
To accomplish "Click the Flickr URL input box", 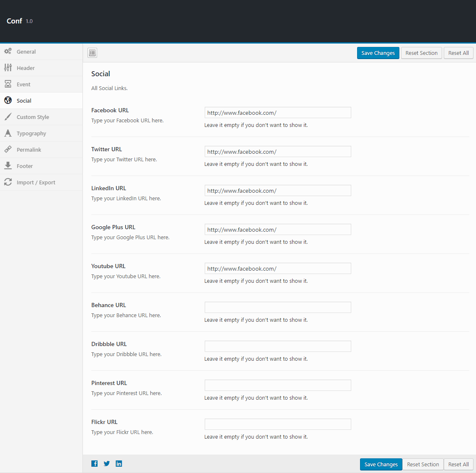I will [x=278, y=424].
